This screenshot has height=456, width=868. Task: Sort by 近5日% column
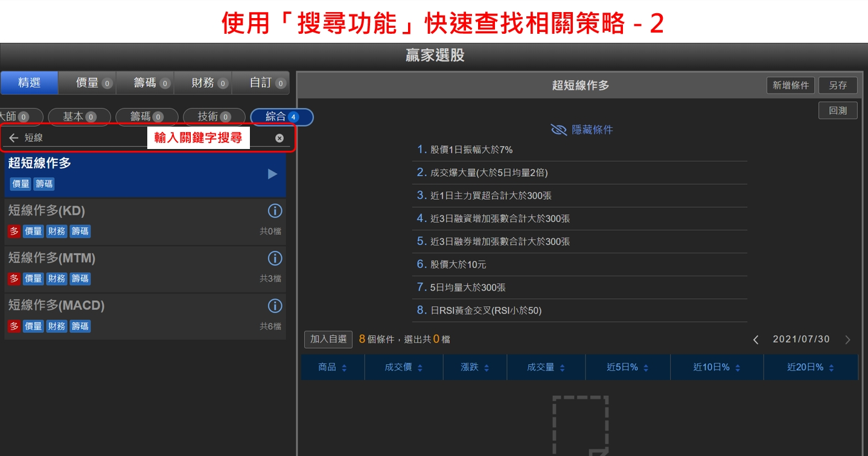[x=627, y=367]
